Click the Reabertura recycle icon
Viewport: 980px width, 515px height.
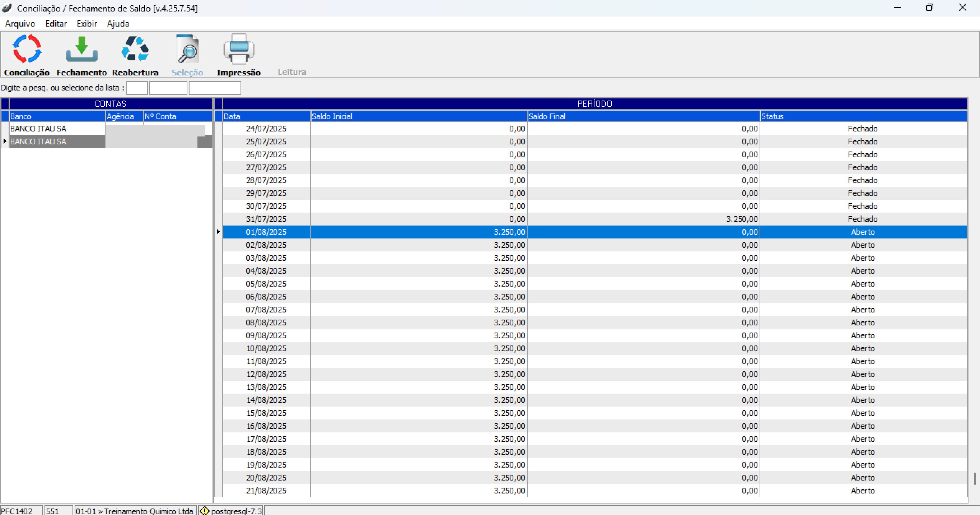point(135,49)
